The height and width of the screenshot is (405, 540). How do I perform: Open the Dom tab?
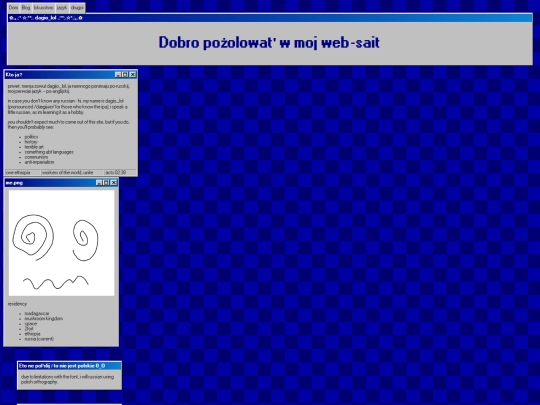[x=13, y=8]
